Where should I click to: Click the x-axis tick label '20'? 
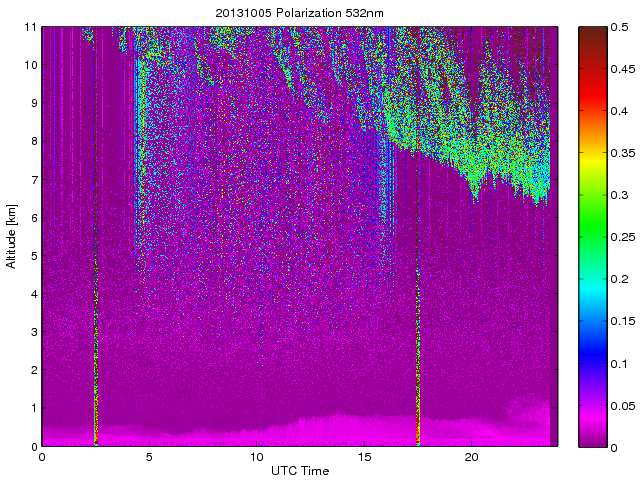pos(471,456)
